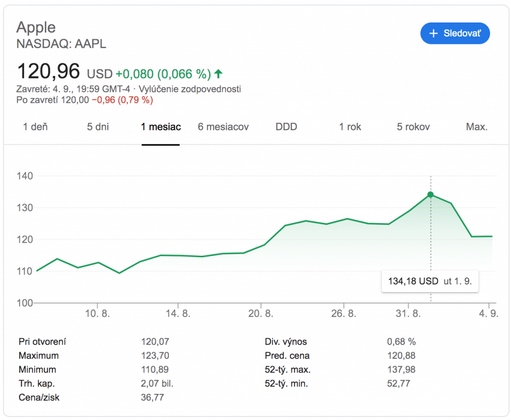Click the Apple company title
Viewport: 511px width, 420px height.
36,27
